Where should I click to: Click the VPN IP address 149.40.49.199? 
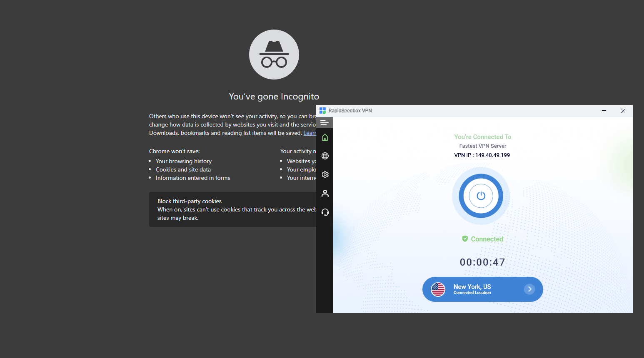click(x=492, y=155)
